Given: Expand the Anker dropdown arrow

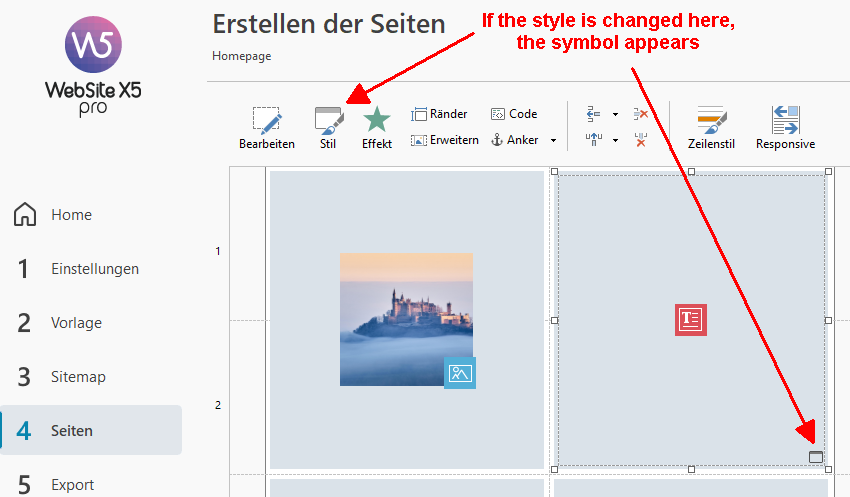Looking at the screenshot, I should pyautogui.click(x=553, y=141).
